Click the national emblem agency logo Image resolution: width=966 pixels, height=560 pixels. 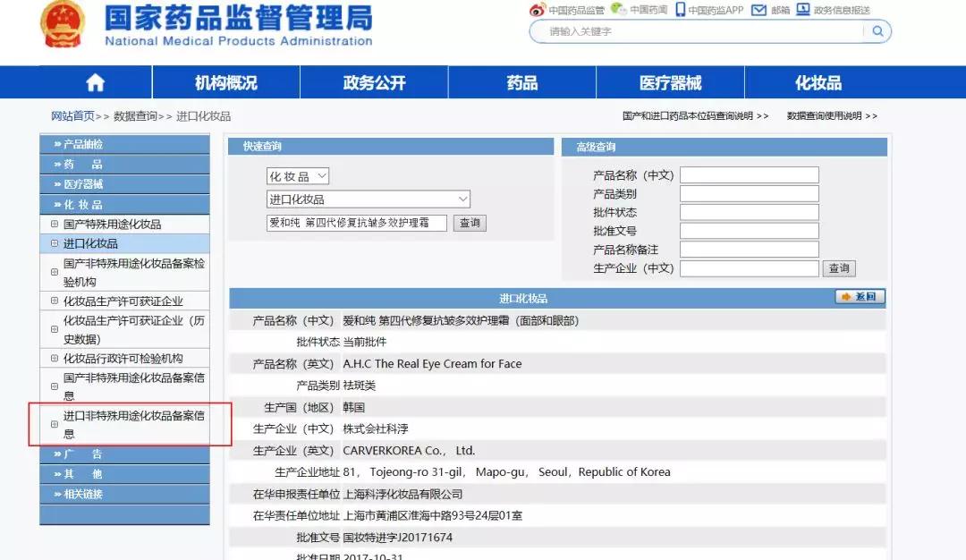point(63,28)
